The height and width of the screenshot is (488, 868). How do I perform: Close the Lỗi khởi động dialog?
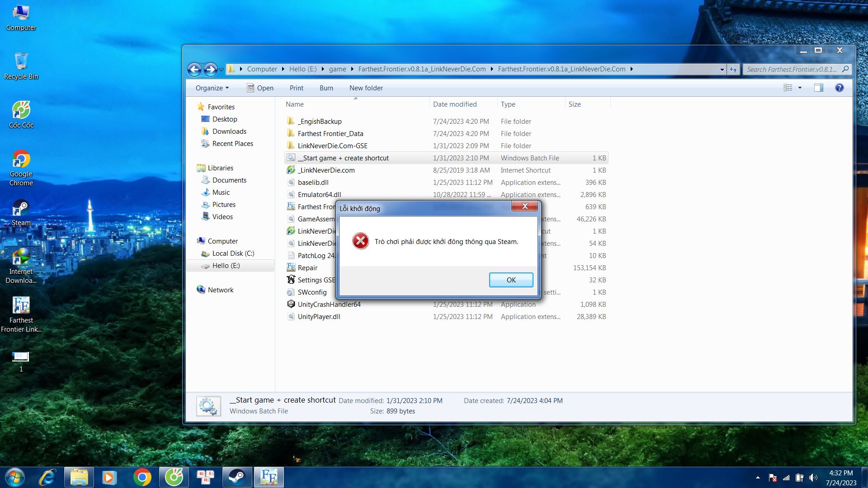click(524, 206)
